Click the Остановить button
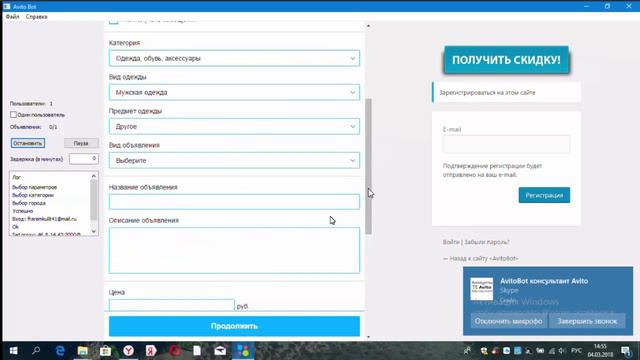The height and width of the screenshot is (360, 640). (28, 143)
